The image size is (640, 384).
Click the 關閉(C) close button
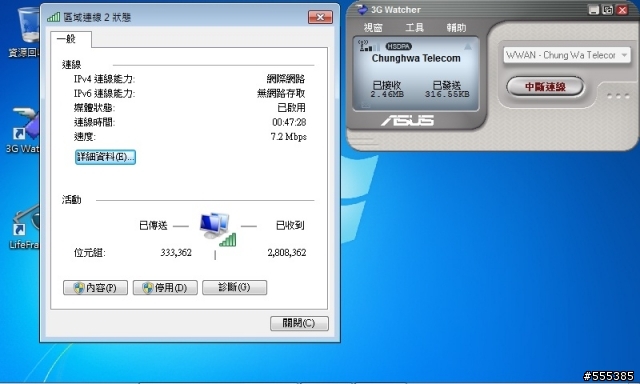(299, 323)
